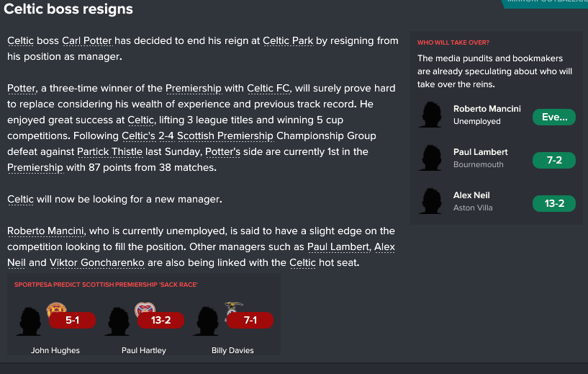Viewport: 588px width, 374px height.
Task: Click the Hearts club badge above 13-2
Action: (x=145, y=308)
